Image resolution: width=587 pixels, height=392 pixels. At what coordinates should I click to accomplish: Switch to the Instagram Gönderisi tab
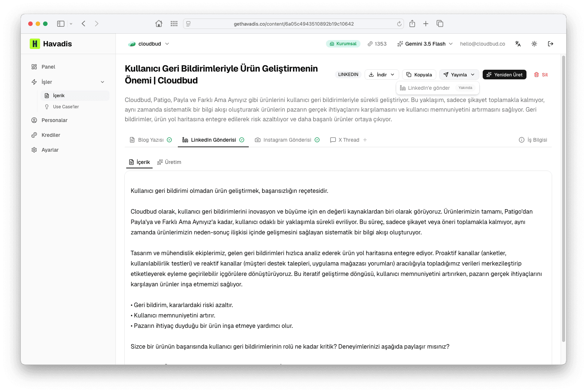287,140
